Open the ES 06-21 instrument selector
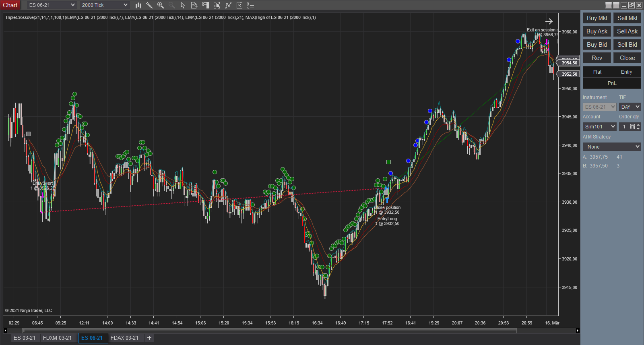The width and height of the screenshot is (644, 345). 52,5
